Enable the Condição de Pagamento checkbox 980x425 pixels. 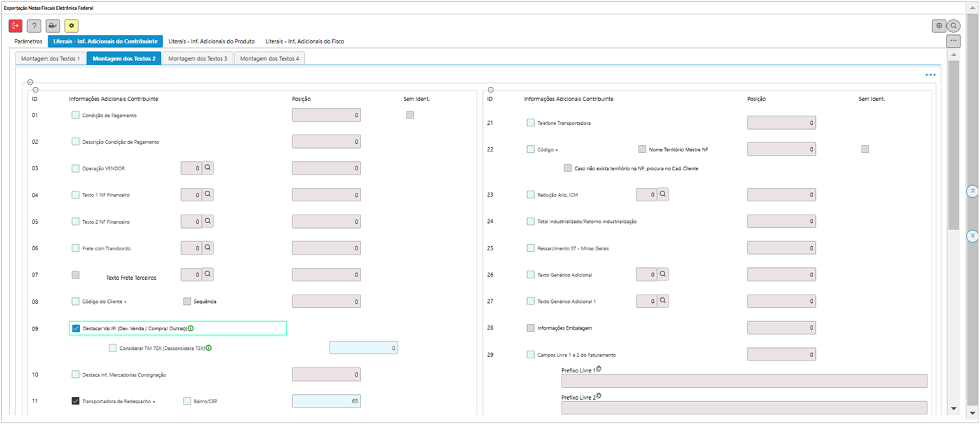point(76,115)
